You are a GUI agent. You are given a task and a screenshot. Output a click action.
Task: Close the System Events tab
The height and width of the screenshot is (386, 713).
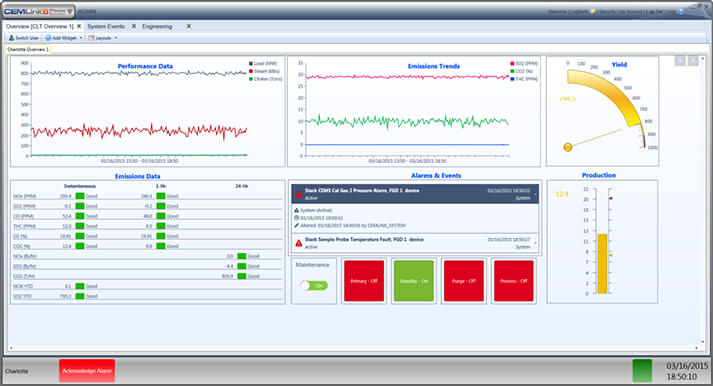[134, 26]
